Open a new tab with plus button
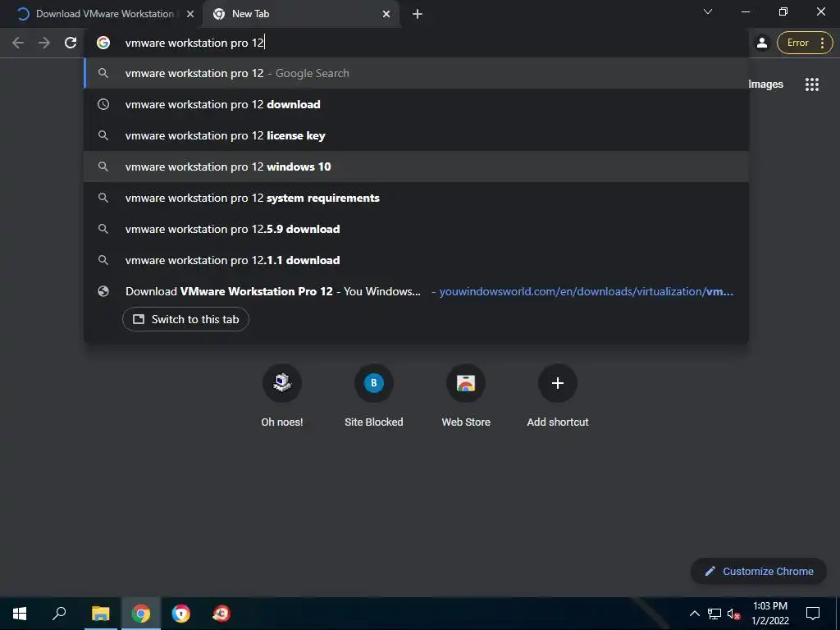Viewport: 840px width, 630px height. [418, 14]
